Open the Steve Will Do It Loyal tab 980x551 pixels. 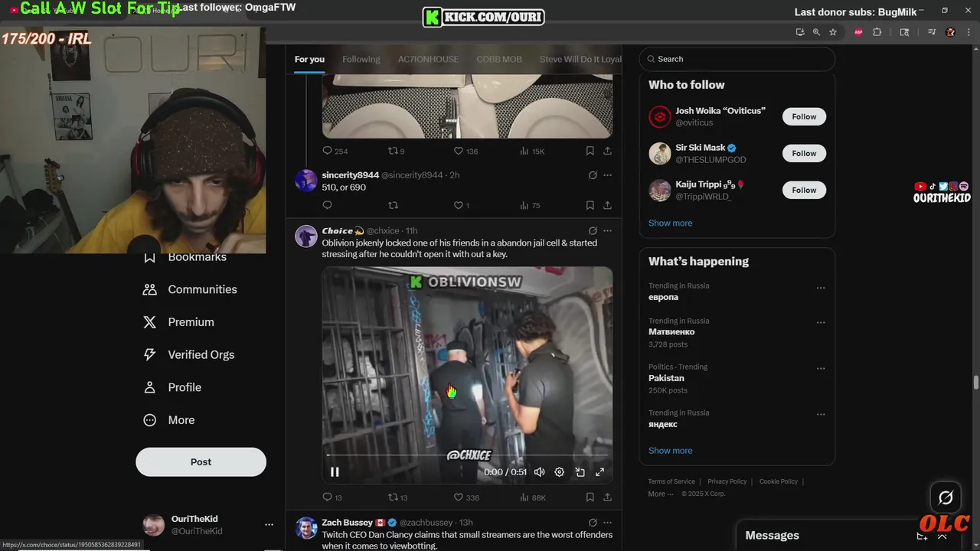coord(580,59)
